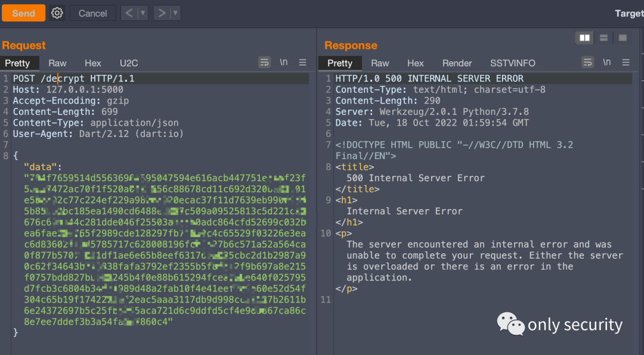The height and width of the screenshot is (355, 644).
Task: Select combined single-pane layout icon
Action: pyautogui.click(x=623, y=38)
